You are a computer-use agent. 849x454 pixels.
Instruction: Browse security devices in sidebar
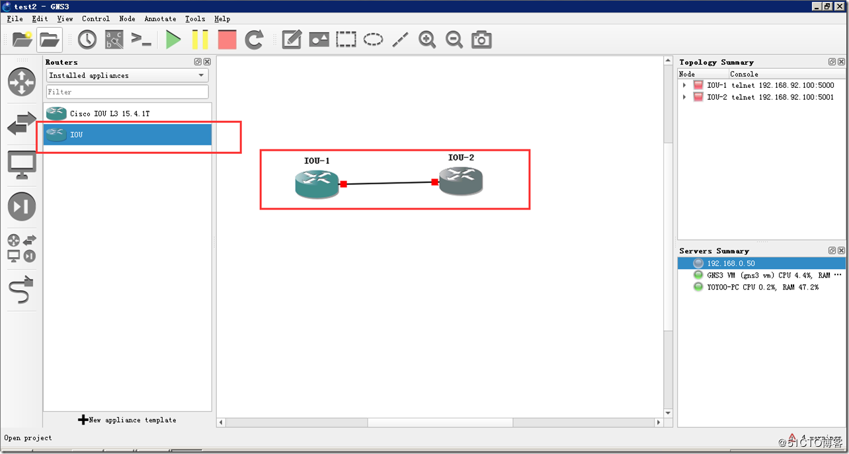pos(22,207)
